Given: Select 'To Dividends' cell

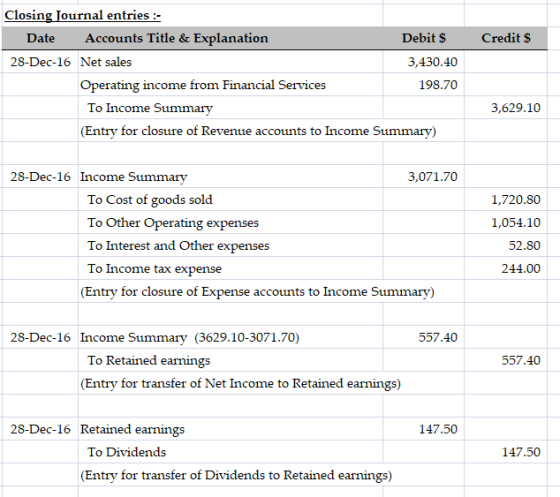Looking at the screenshot, I should tap(127, 452).
